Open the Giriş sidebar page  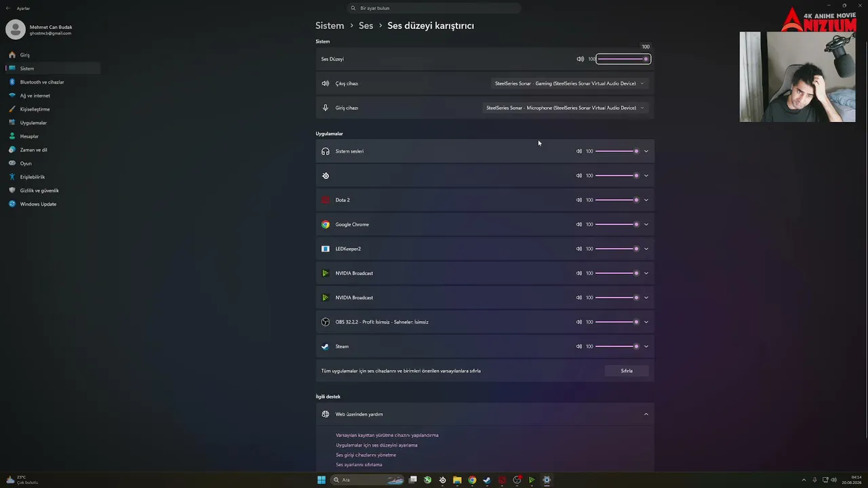click(x=53, y=55)
